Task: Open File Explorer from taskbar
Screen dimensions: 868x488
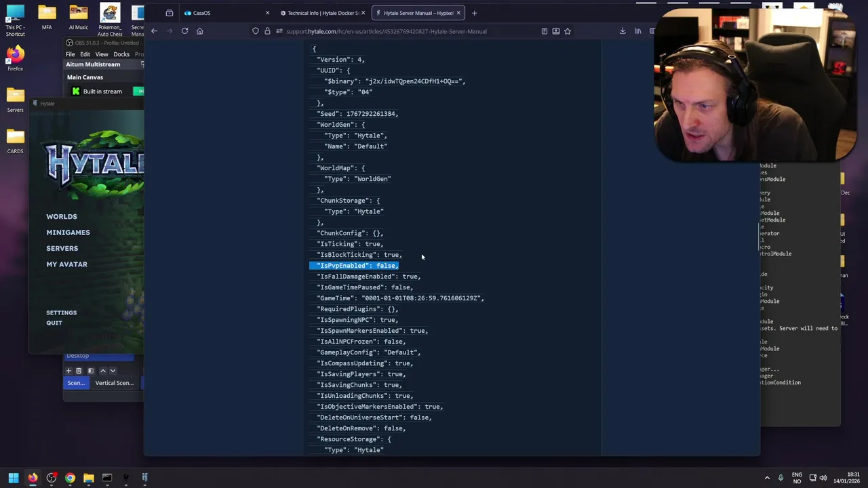Action: 88,478
